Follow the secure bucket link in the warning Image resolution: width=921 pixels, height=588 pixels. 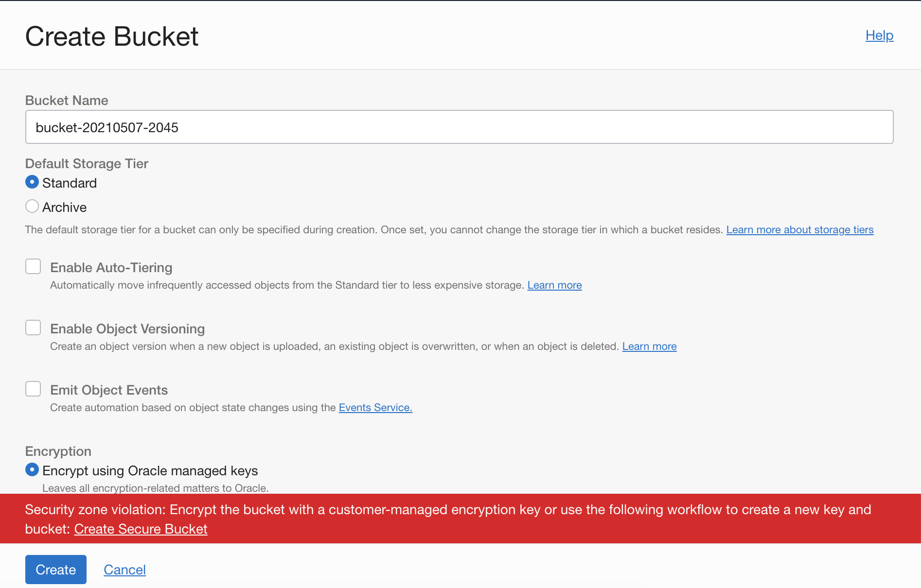[x=141, y=529]
